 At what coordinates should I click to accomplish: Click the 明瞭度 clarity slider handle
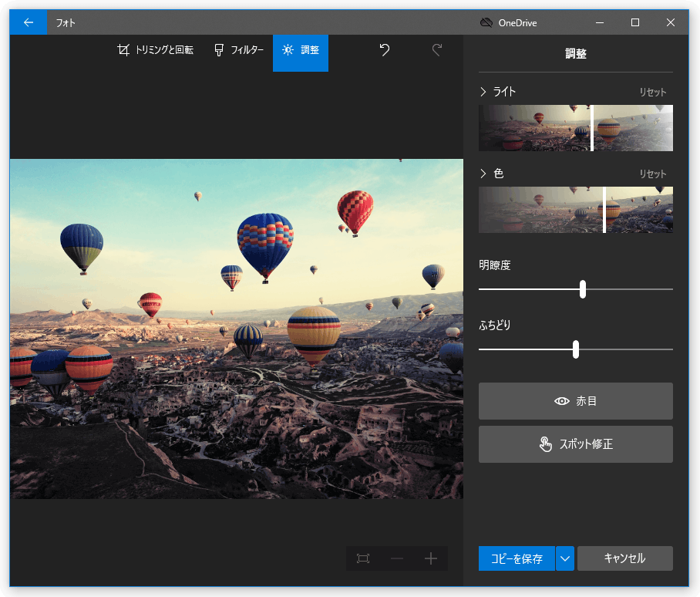(x=583, y=289)
